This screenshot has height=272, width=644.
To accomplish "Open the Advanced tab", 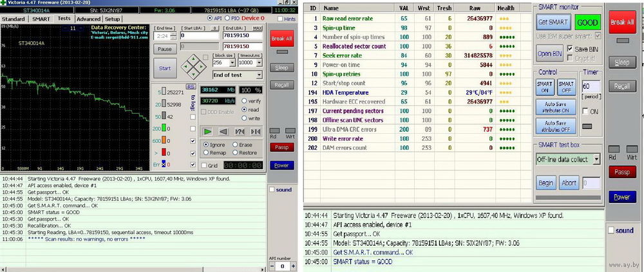I will click(x=88, y=19).
